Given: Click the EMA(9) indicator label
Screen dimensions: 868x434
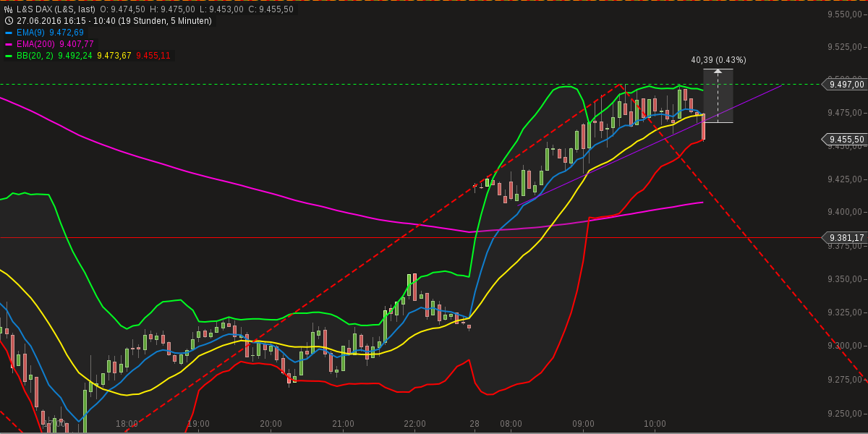Looking at the screenshot, I should pyautogui.click(x=31, y=33).
